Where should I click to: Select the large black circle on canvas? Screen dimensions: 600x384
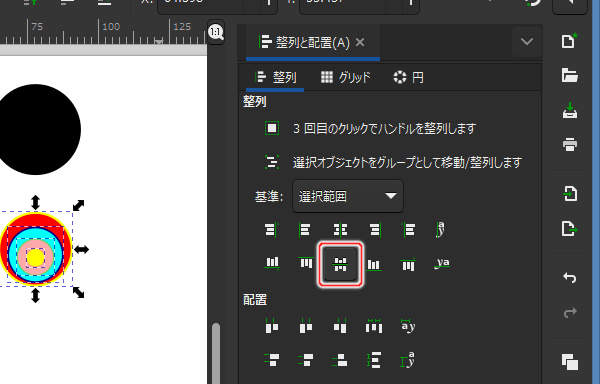(36, 129)
